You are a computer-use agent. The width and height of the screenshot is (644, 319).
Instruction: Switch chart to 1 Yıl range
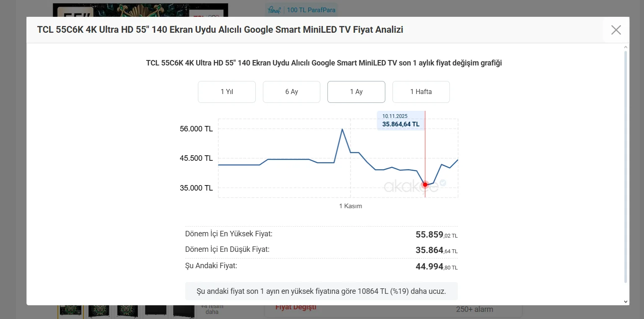[226, 92]
